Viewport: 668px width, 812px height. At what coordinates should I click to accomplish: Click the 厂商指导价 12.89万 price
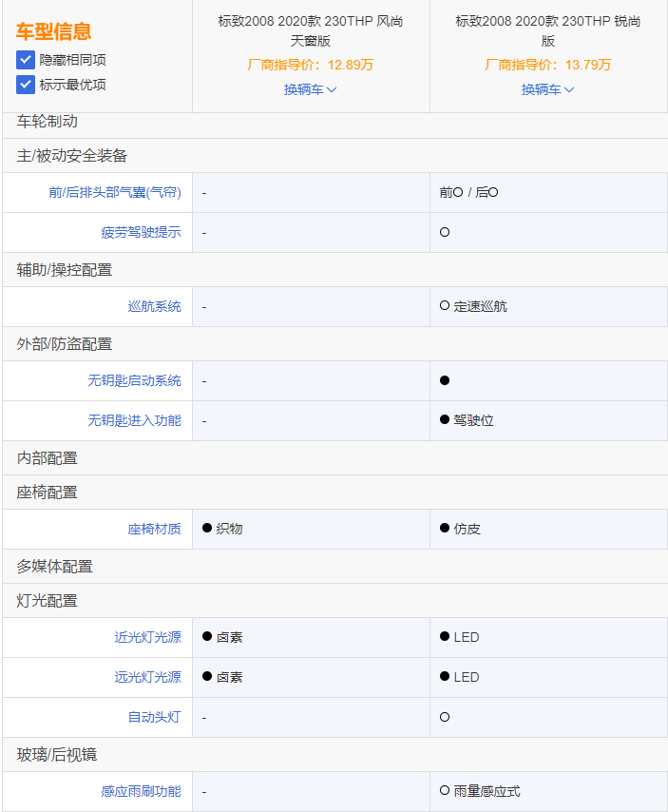coord(311,65)
